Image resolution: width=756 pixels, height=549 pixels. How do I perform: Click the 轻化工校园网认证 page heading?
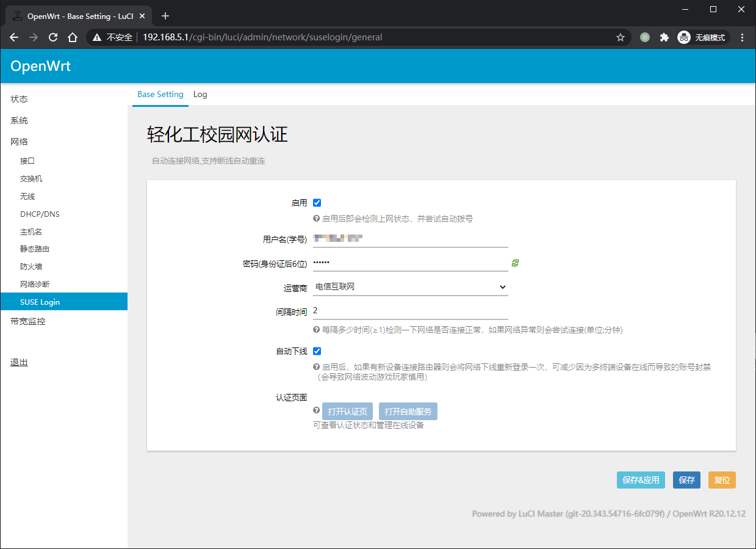217,135
